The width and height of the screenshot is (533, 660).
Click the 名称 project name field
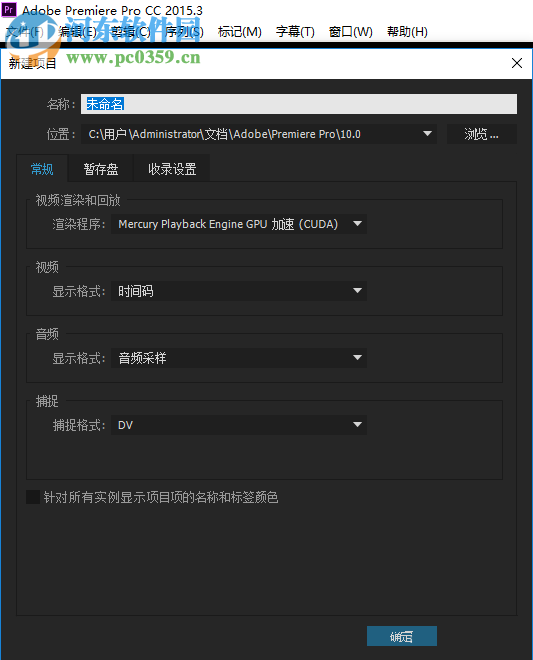click(x=298, y=104)
